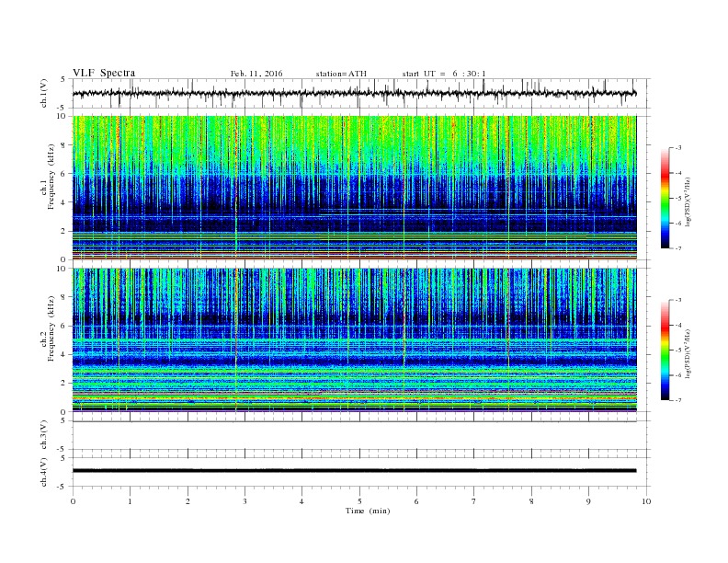Click the ch.1 spectrogram color scale bar
This screenshot has width=728, height=563.
pyautogui.click(x=665, y=198)
